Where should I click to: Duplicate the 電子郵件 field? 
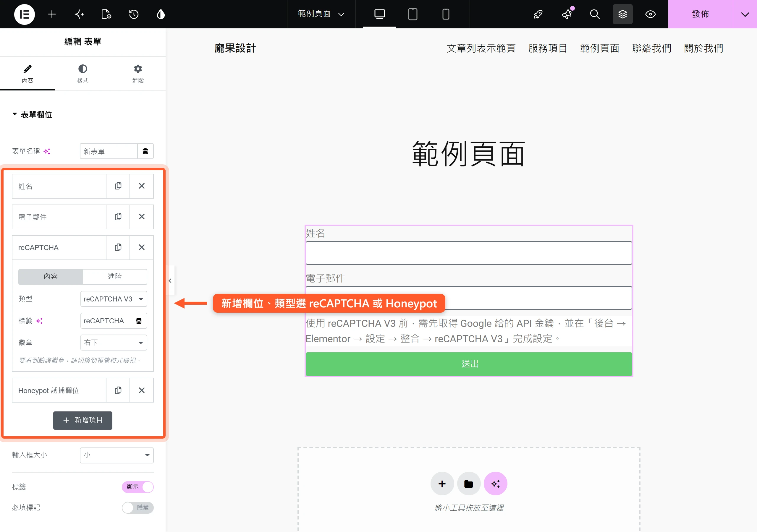coord(118,217)
